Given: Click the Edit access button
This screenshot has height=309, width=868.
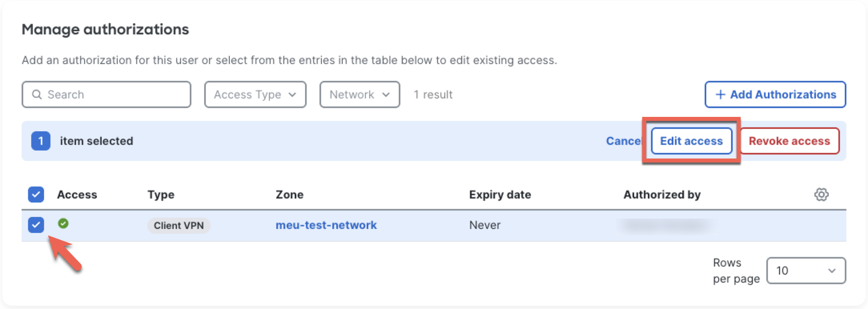Looking at the screenshot, I should 691,141.
